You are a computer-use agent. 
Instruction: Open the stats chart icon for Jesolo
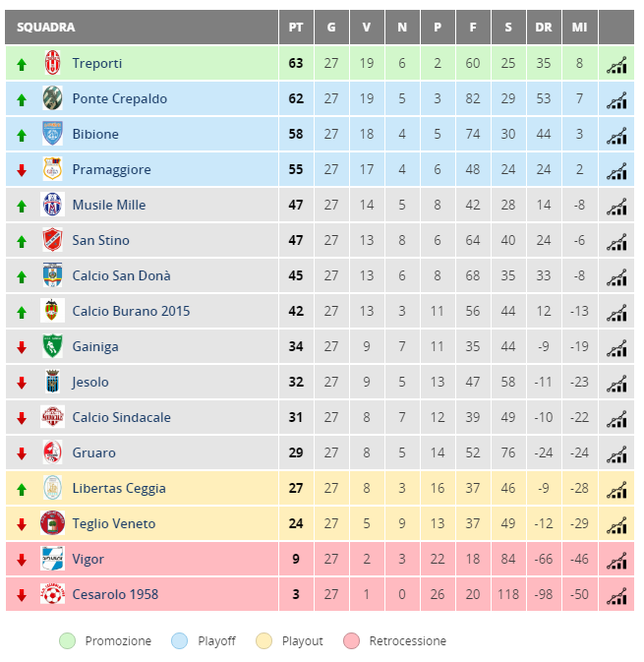click(616, 384)
